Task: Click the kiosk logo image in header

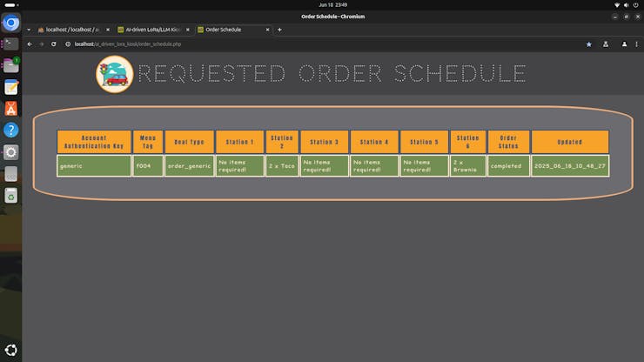Action: (114, 75)
